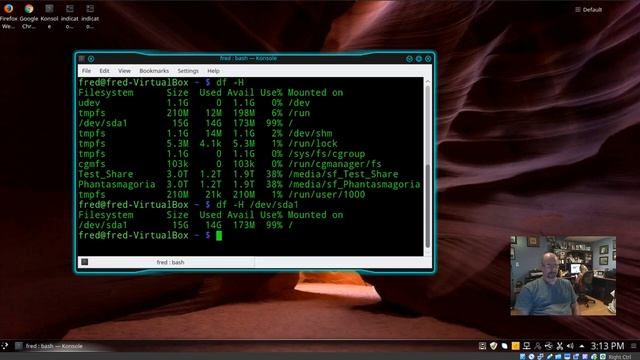The image size is (640, 360).
Task: Click the VirtualBox optical disc status icon
Action: 531,357
